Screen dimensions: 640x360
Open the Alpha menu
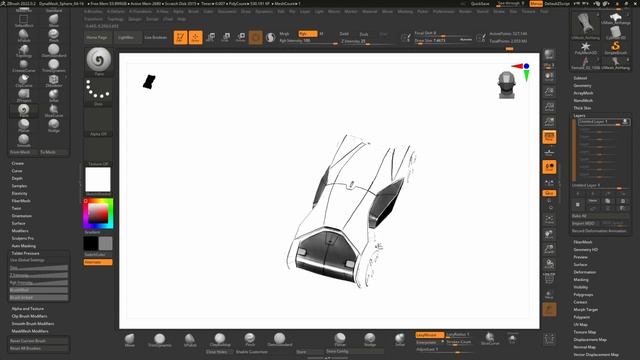pos(178,11)
